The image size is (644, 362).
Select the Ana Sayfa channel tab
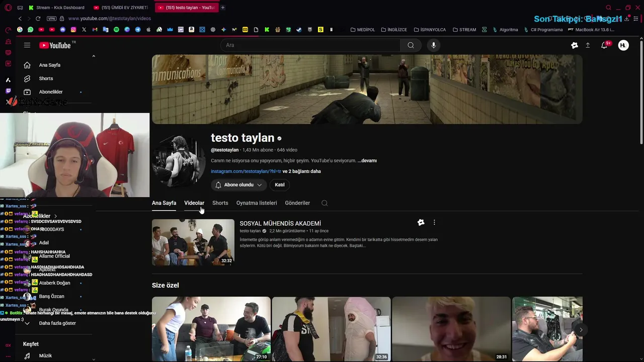point(164,203)
